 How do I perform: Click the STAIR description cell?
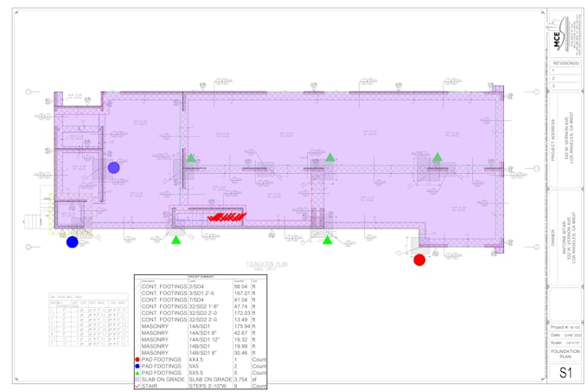(150, 386)
